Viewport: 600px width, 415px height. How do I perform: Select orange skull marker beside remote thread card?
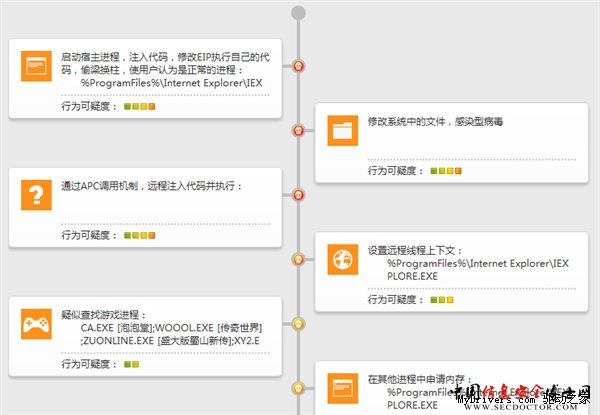298,259
